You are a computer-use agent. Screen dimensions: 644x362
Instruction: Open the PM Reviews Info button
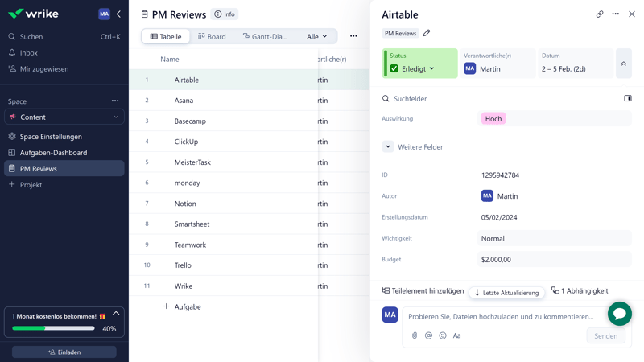coord(225,14)
